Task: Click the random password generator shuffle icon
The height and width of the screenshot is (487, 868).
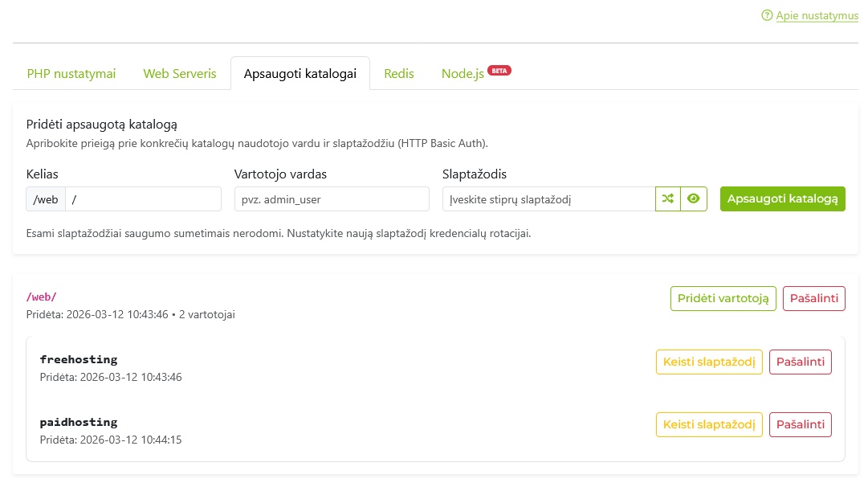Action: click(x=668, y=199)
